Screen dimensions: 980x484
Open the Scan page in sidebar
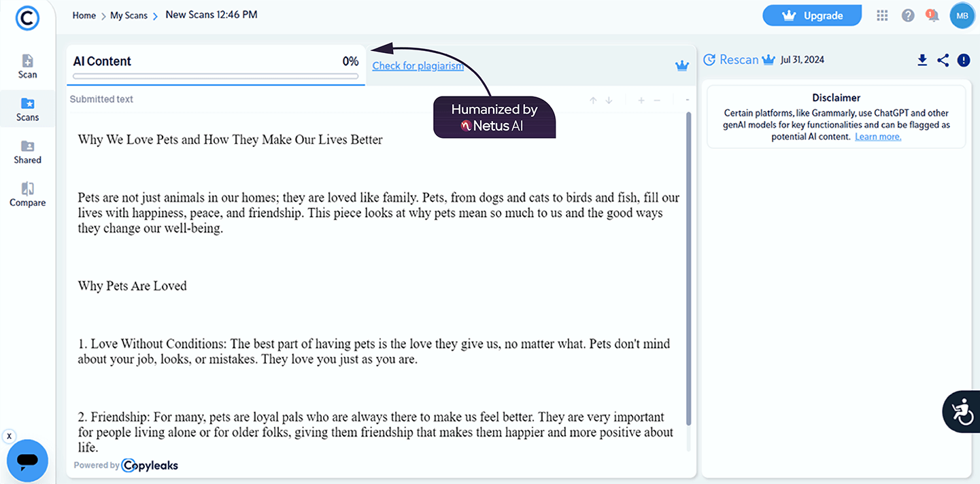[x=27, y=67]
